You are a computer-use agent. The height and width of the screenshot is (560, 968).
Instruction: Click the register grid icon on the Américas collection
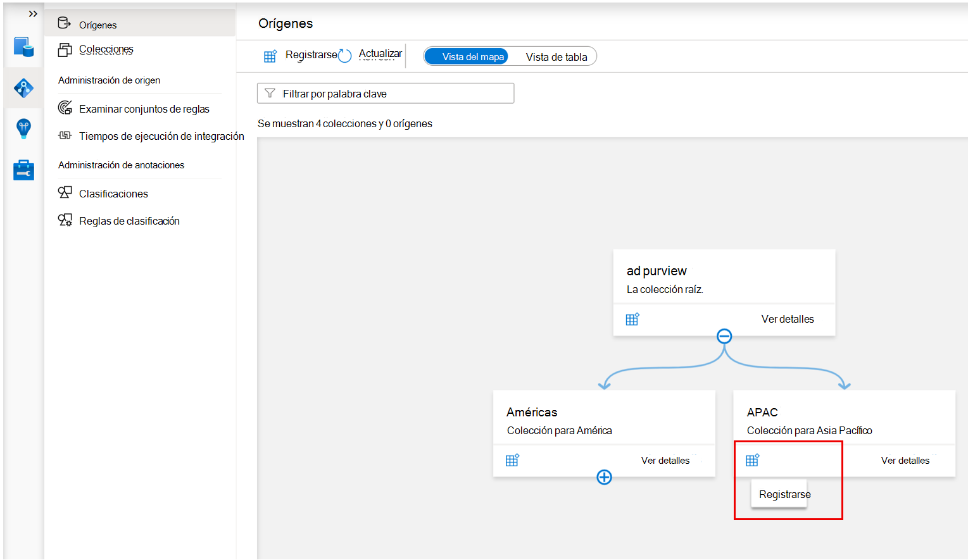(512, 460)
